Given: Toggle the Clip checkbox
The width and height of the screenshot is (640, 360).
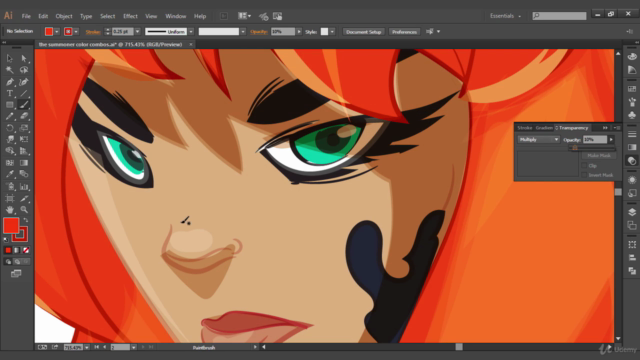Looking at the screenshot, I should point(584,166).
